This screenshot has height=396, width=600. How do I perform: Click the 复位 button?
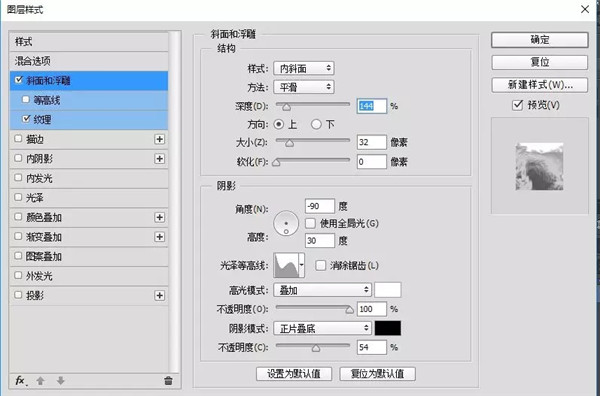tap(540, 62)
